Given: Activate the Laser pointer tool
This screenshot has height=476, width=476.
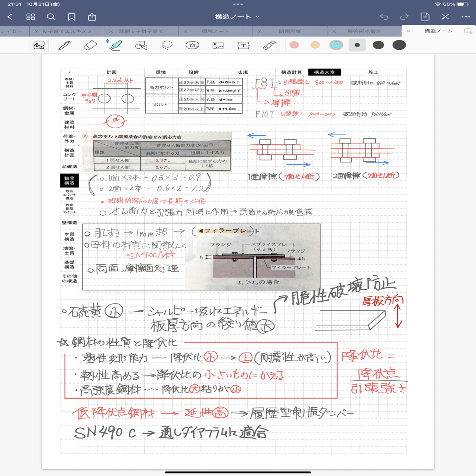Looking at the screenshot, I should (x=270, y=45).
